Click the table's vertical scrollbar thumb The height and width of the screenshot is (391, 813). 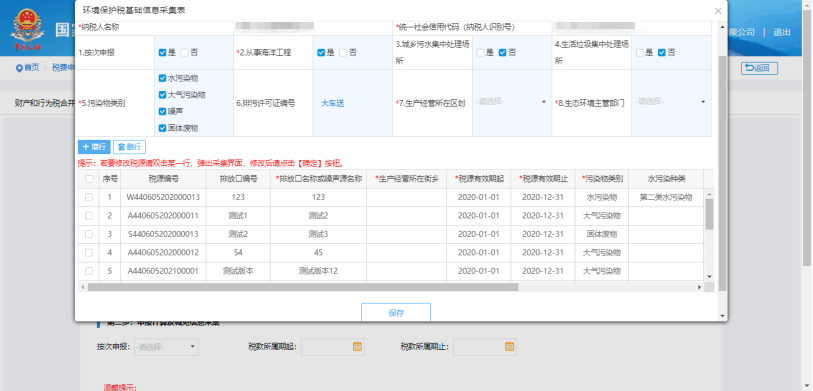(709, 214)
